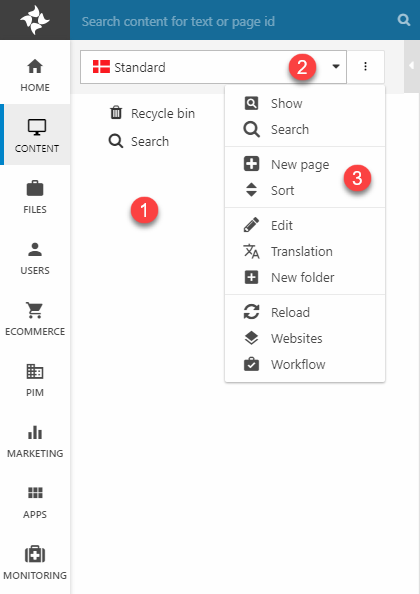Click the Dynamicweb logo at top left
The height and width of the screenshot is (594, 420).
coord(35,20)
